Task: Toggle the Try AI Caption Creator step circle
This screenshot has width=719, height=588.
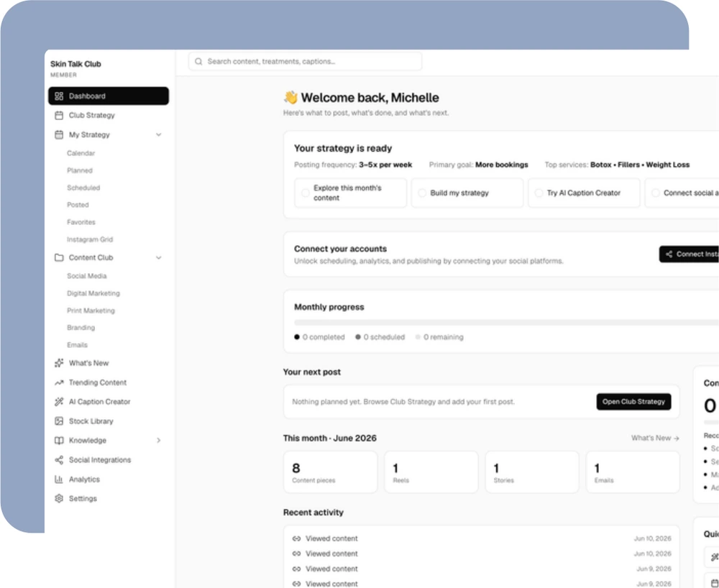Action: 539,193
